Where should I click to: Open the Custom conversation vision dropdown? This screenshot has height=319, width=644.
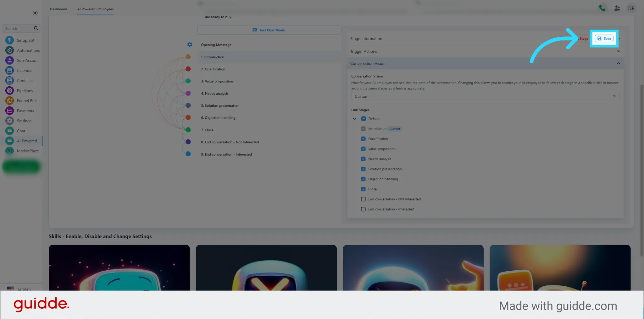(x=485, y=96)
